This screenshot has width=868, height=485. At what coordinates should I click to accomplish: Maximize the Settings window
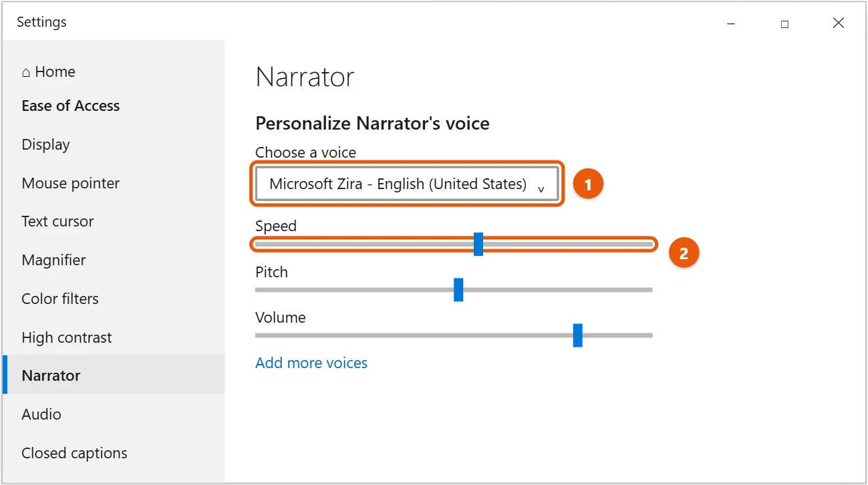(x=784, y=23)
